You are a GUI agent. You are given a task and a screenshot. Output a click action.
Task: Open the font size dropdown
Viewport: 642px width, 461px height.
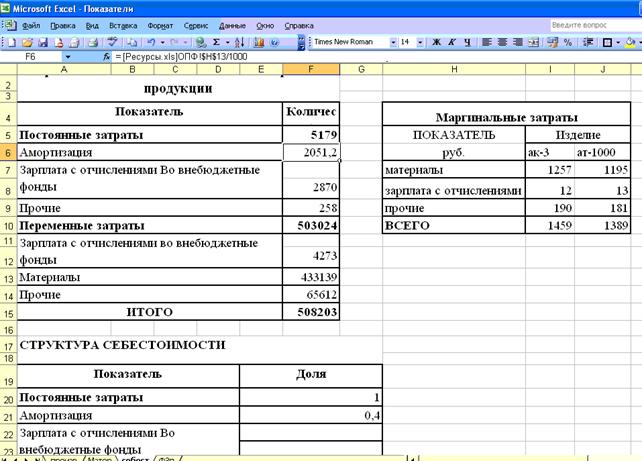tap(420, 42)
